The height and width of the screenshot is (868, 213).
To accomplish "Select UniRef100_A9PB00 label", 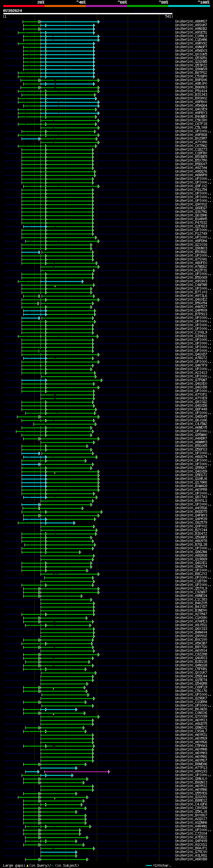I will point(191,102).
